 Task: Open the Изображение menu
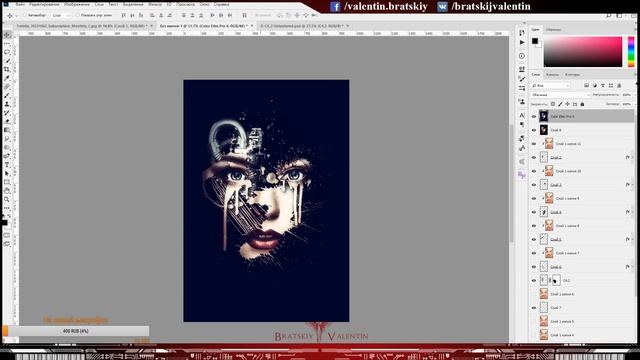(77, 4)
